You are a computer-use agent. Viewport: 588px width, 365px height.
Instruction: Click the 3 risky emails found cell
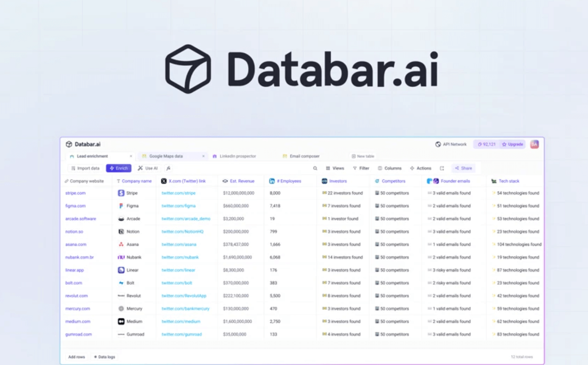pyautogui.click(x=449, y=270)
